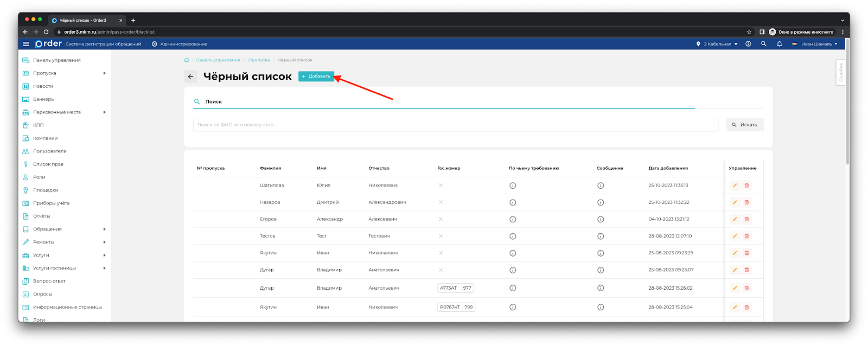Toggle the hamburger menu icon beside Order logo

click(26, 44)
